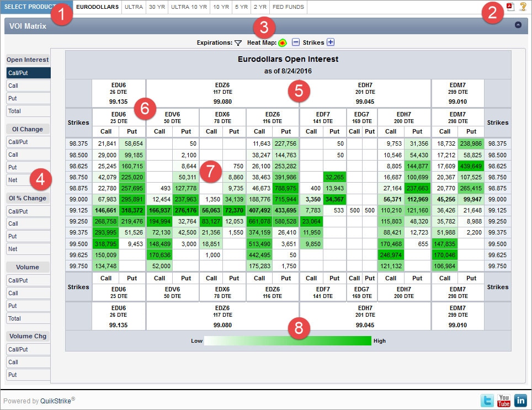
Task: Open the PDF export icon
Action: (510, 7)
